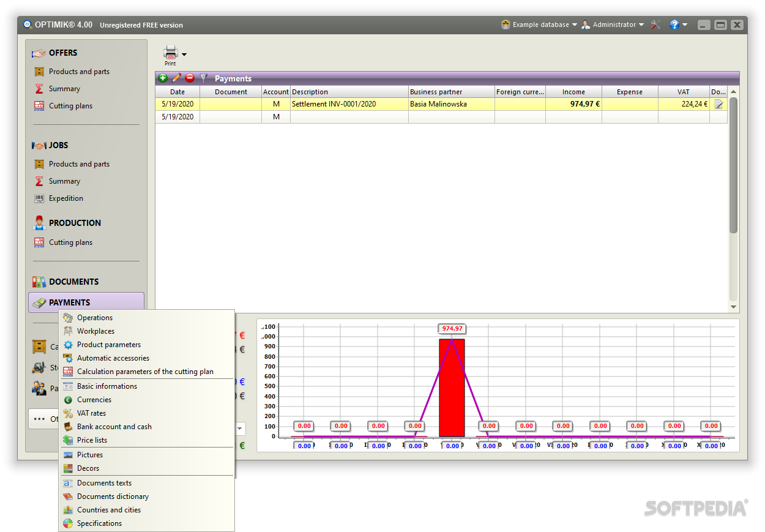Sort by the Date column header
Viewport: 765px width, 532px height.
[x=177, y=92]
